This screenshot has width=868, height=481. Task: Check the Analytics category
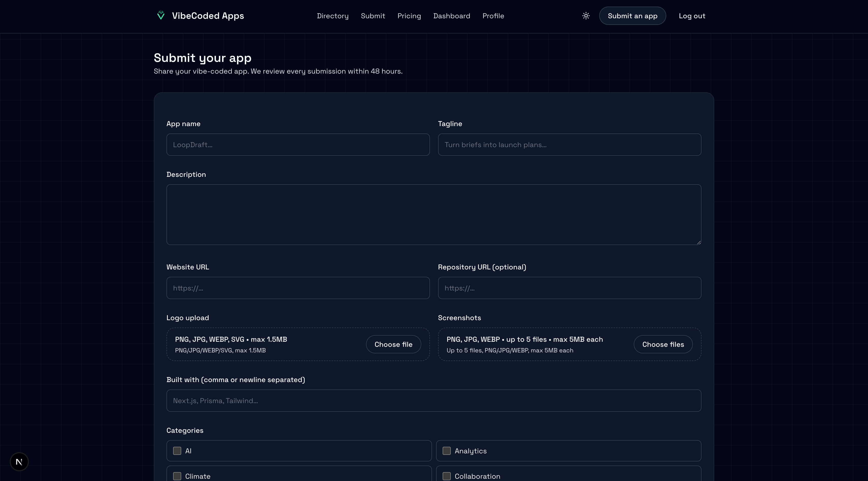coord(446,451)
